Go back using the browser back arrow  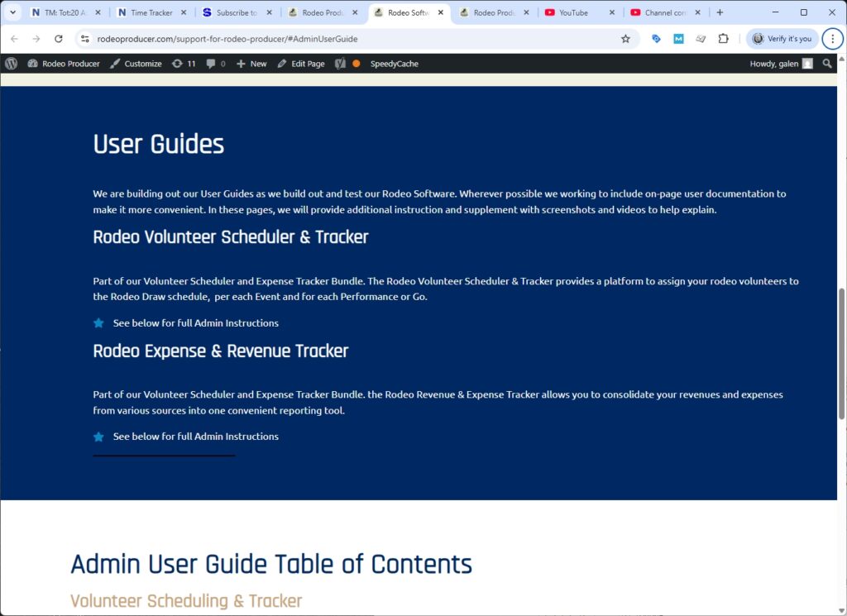14,38
